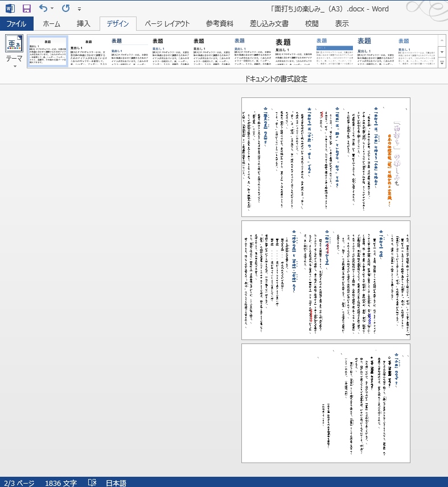Apply the seventh style set with large bold 表題

coord(293,52)
